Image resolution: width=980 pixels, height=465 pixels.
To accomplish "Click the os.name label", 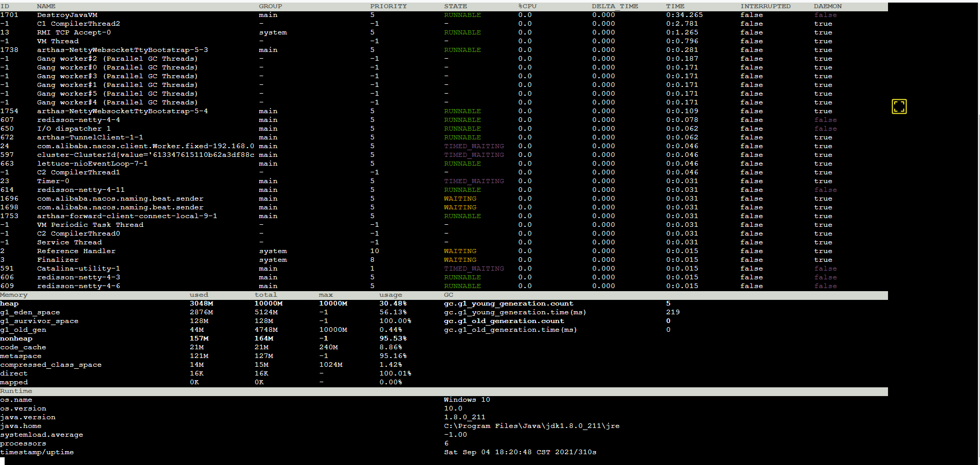I will pyautogui.click(x=16, y=400).
